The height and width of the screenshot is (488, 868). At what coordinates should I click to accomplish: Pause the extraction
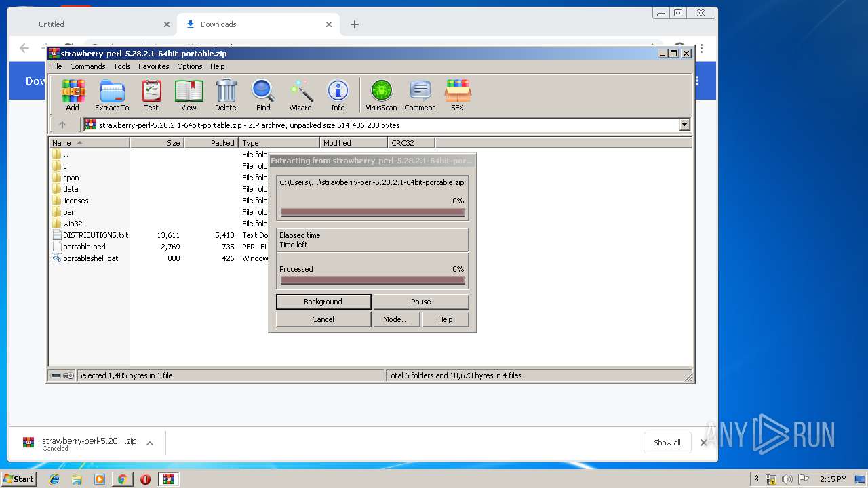[x=421, y=302]
